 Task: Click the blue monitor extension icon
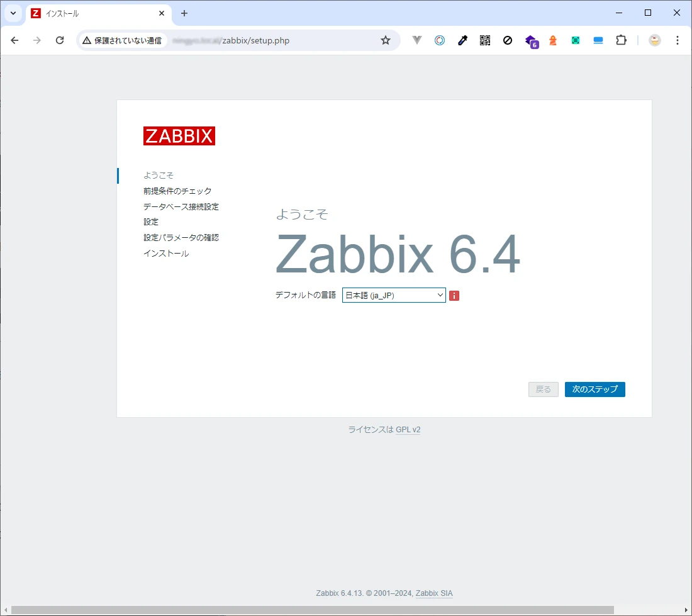tap(598, 40)
